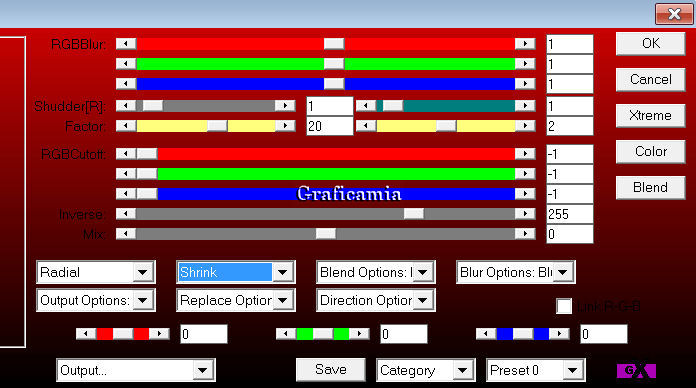The height and width of the screenshot is (388, 696).
Task: Expand the Category dropdown
Action: (x=426, y=370)
